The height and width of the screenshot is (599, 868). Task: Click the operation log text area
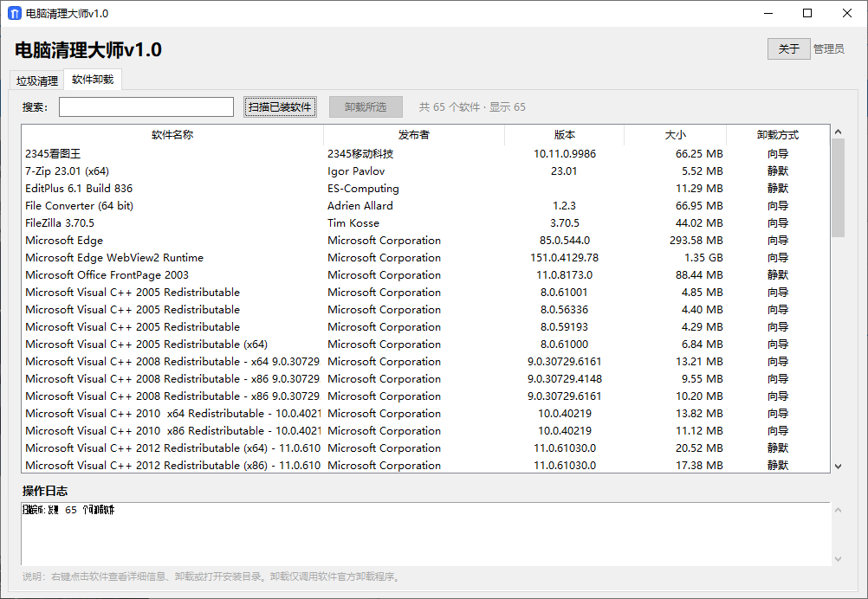pyautogui.click(x=426, y=534)
